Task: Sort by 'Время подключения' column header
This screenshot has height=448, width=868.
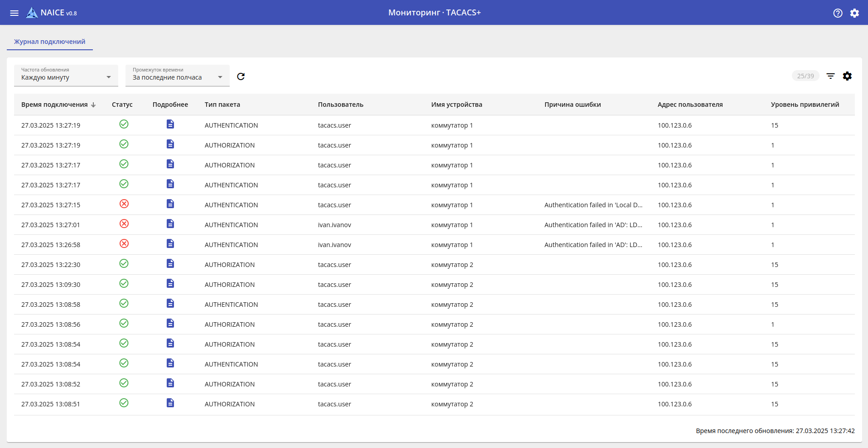Action: [x=54, y=105]
